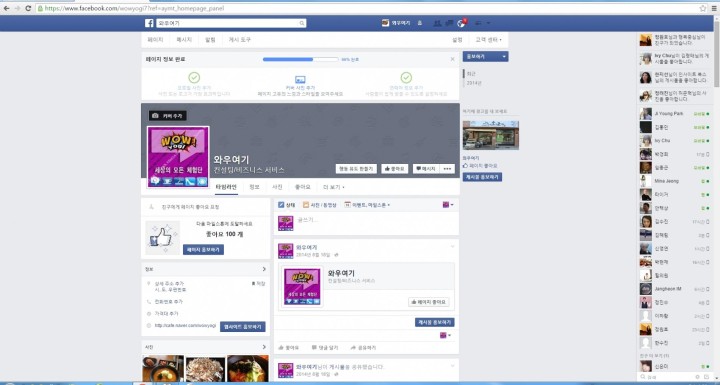
Task: Switch to the 정보 tab
Action: (254, 187)
